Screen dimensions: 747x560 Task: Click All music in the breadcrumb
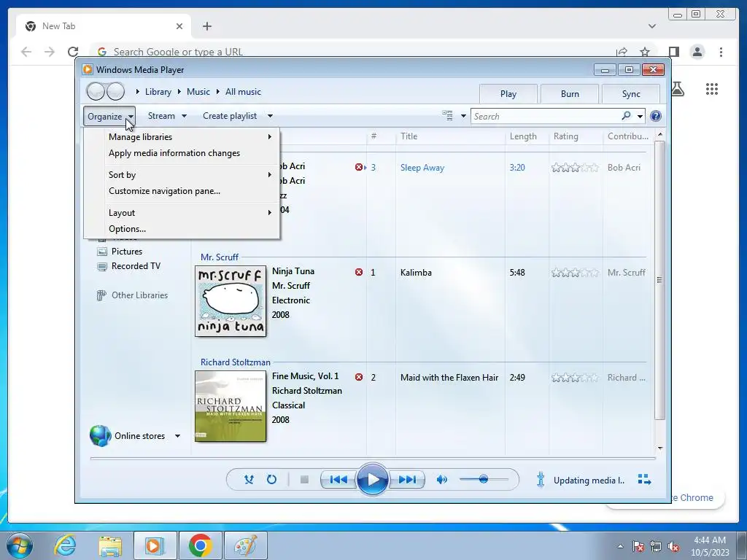pyautogui.click(x=243, y=92)
